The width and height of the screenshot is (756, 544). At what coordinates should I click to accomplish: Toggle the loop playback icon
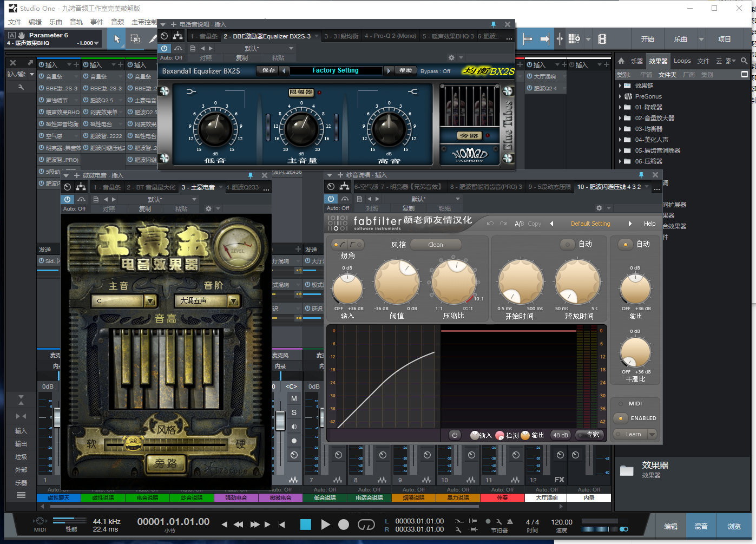point(366,525)
